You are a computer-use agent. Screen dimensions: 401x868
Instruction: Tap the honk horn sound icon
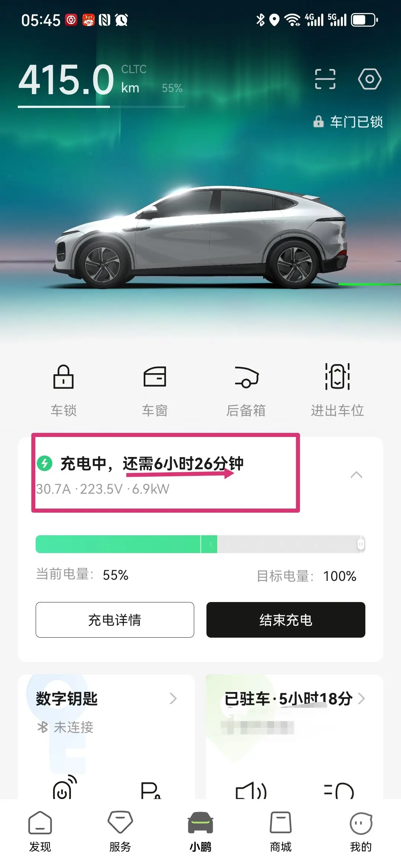pos(251,790)
